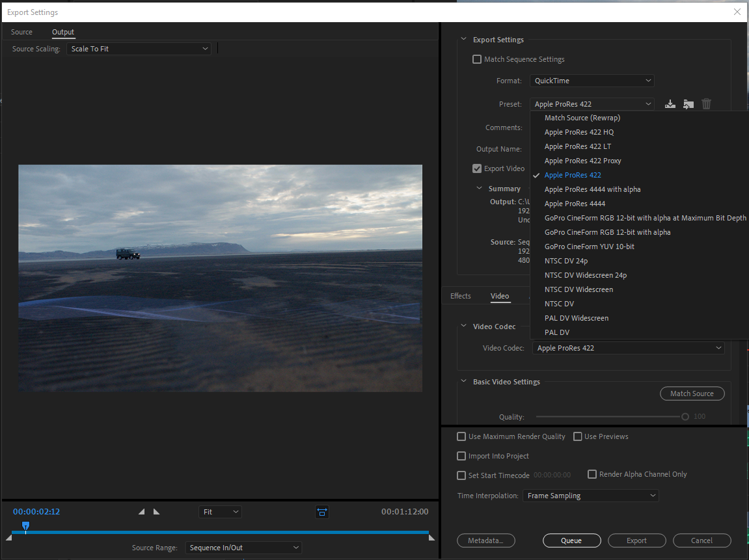
Task: Click the Import Preset icon
Action: click(x=688, y=104)
